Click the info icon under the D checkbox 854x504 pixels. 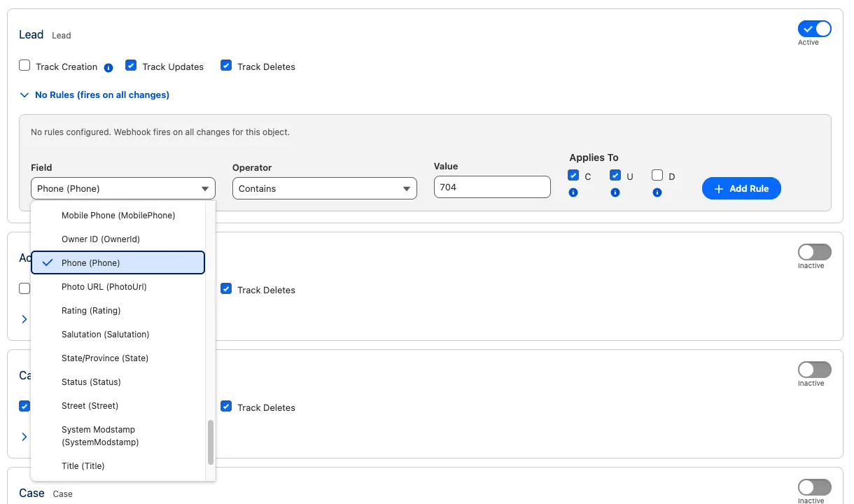[x=657, y=192]
